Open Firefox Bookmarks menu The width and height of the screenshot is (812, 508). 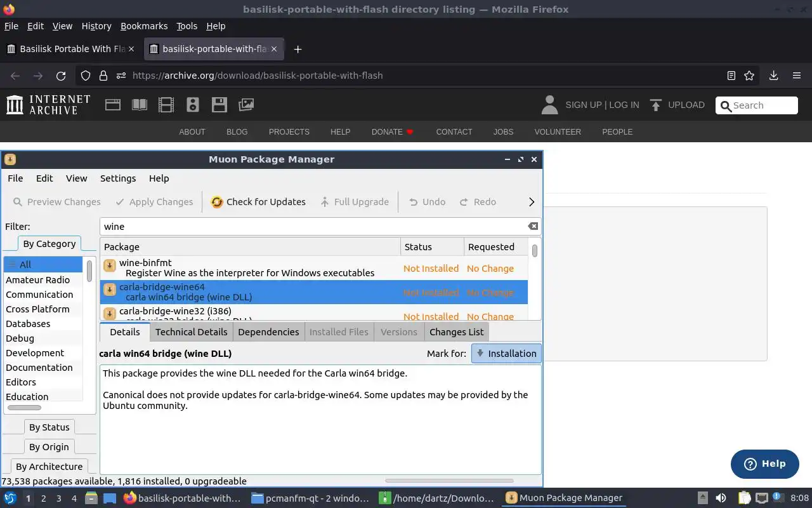tap(144, 26)
